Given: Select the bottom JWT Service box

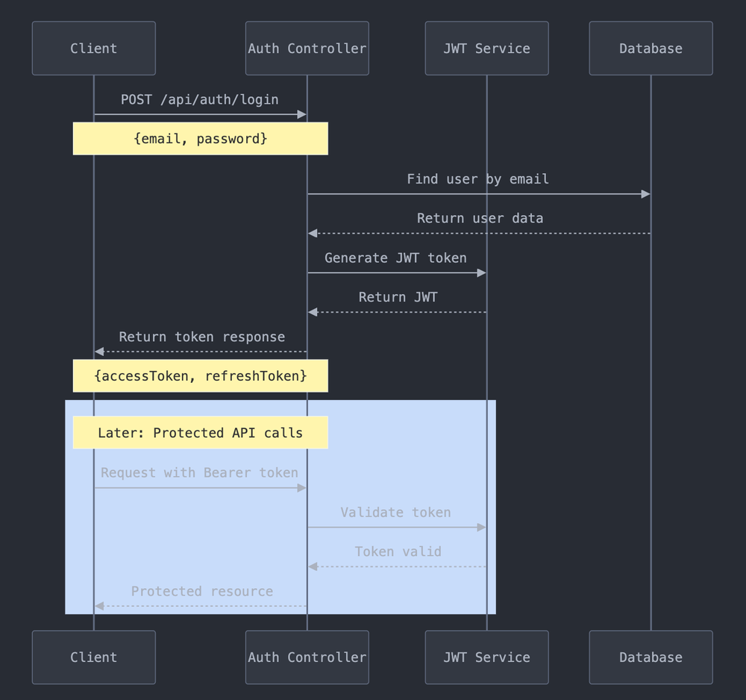Looking at the screenshot, I should click(486, 657).
